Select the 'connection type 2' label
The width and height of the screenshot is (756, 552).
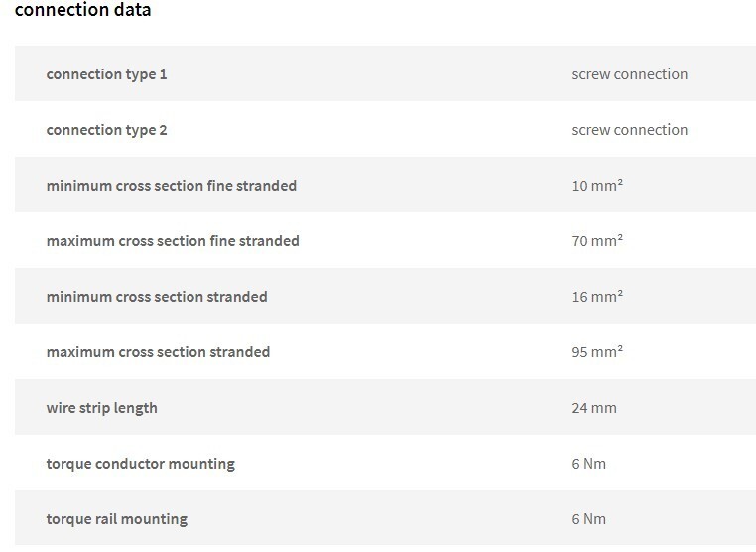106,130
